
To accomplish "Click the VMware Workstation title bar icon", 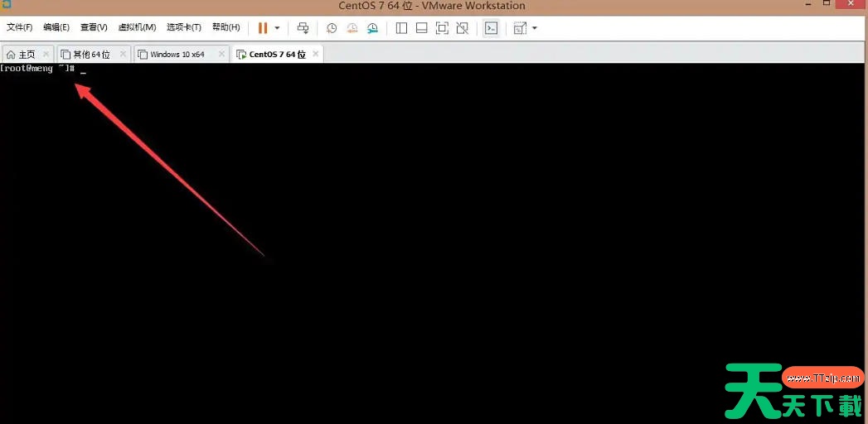I will 7,4.
